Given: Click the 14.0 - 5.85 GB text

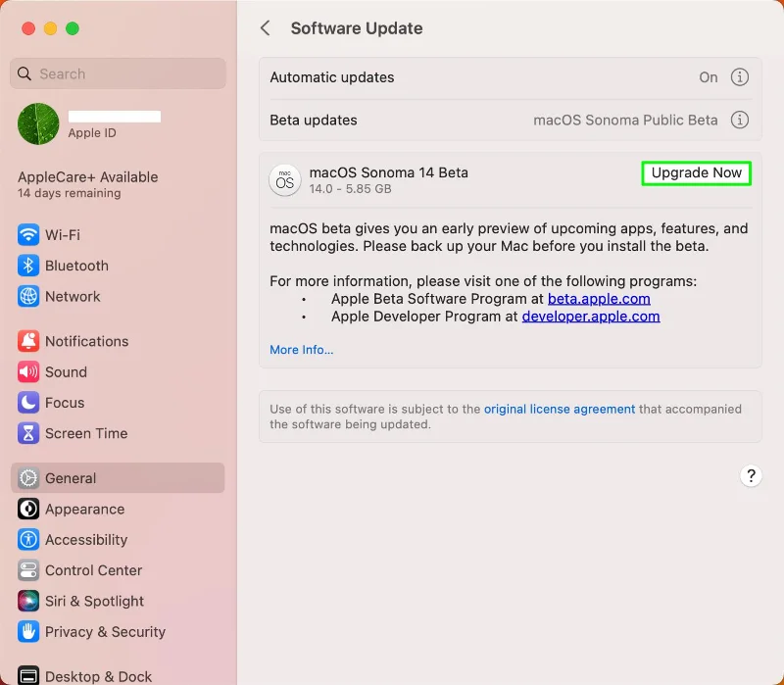Looking at the screenshot, I should click(x=350, y=189).
